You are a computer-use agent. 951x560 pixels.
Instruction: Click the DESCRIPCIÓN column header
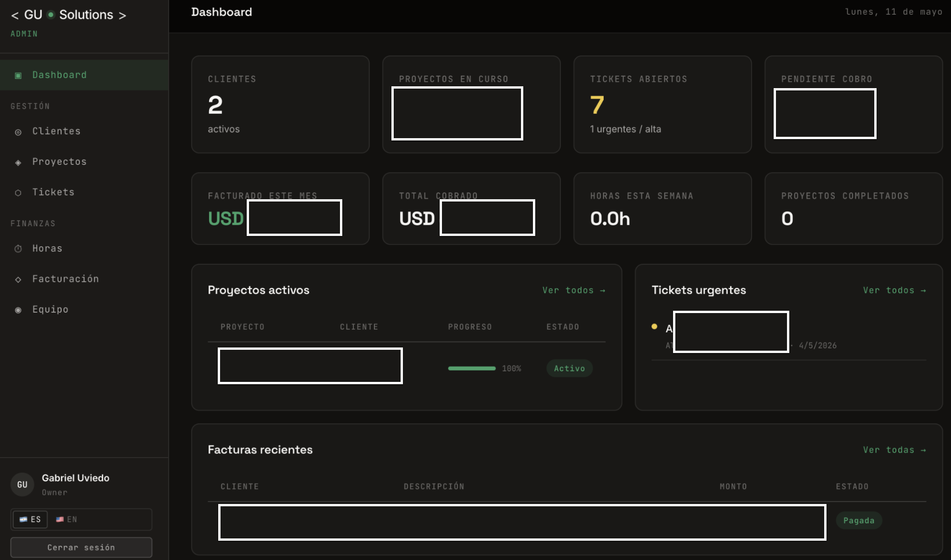point(434,487)
